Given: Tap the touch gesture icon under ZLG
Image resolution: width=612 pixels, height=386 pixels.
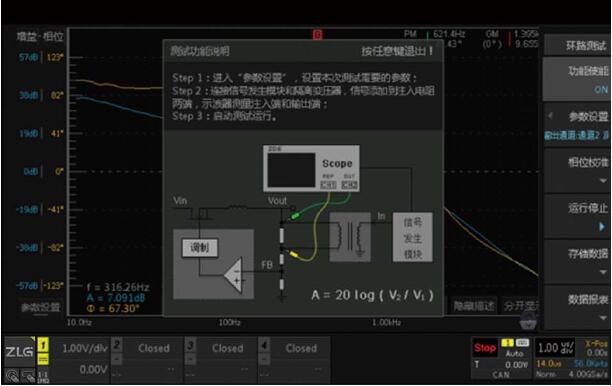Looking at the screenshot, I should coord(12,376).
